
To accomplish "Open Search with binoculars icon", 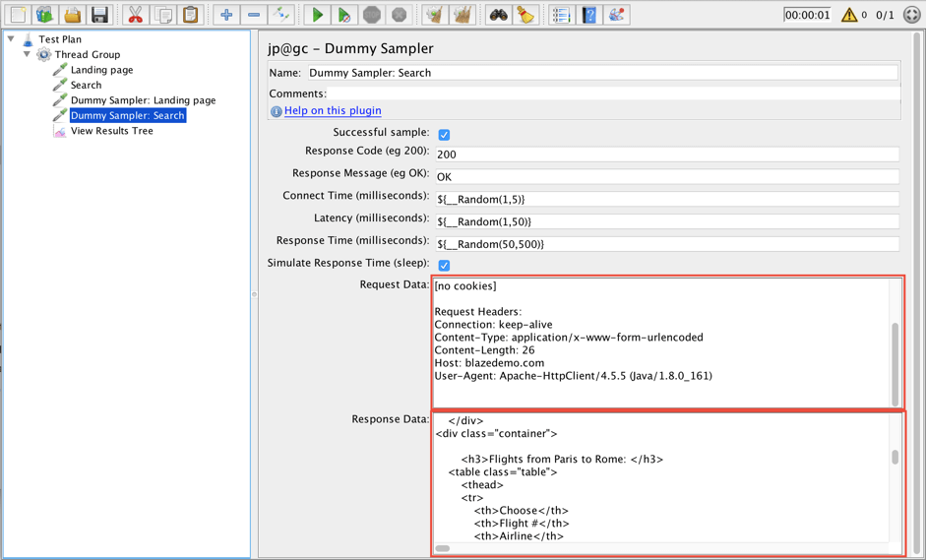I will click(x=499, y=14).
